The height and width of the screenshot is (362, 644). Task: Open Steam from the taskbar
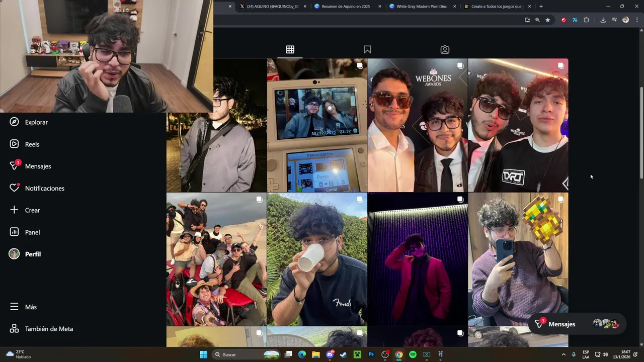pyautogui.click(x=344, y=354)
